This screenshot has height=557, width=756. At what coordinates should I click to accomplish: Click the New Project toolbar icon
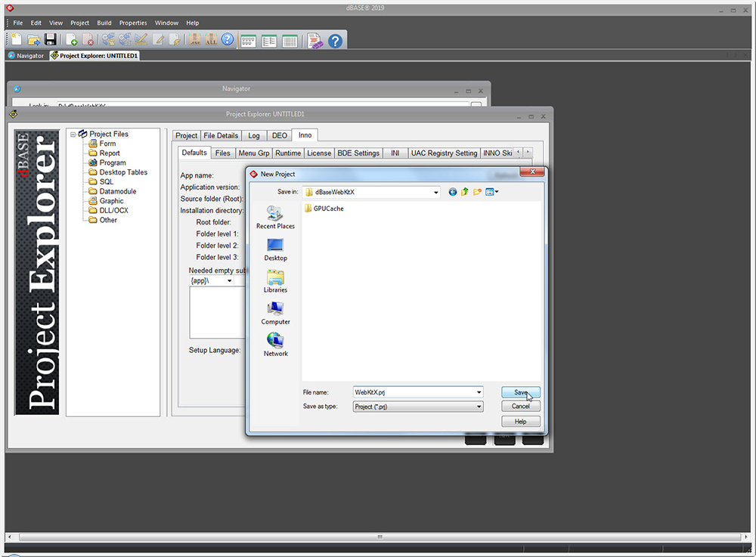tap(17, 39)
